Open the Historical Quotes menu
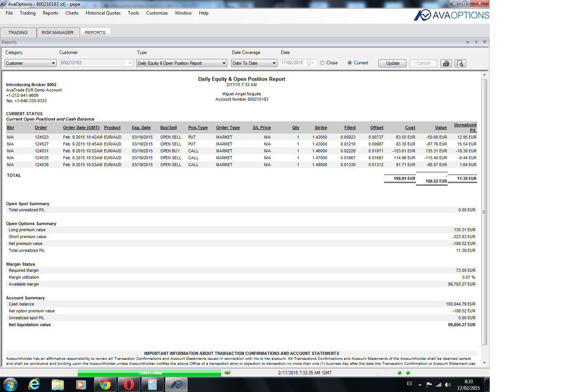Screen dimensions: 574x392 [103, 13]
